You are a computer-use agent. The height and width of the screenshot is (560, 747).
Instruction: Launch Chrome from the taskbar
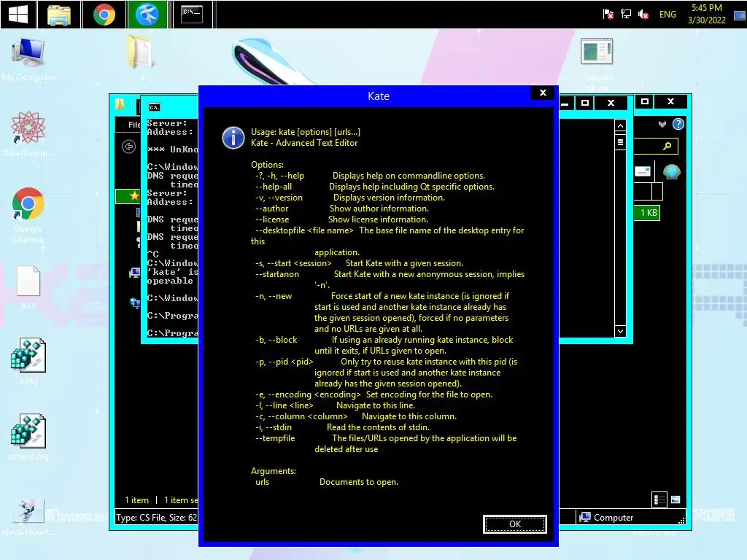104,15
